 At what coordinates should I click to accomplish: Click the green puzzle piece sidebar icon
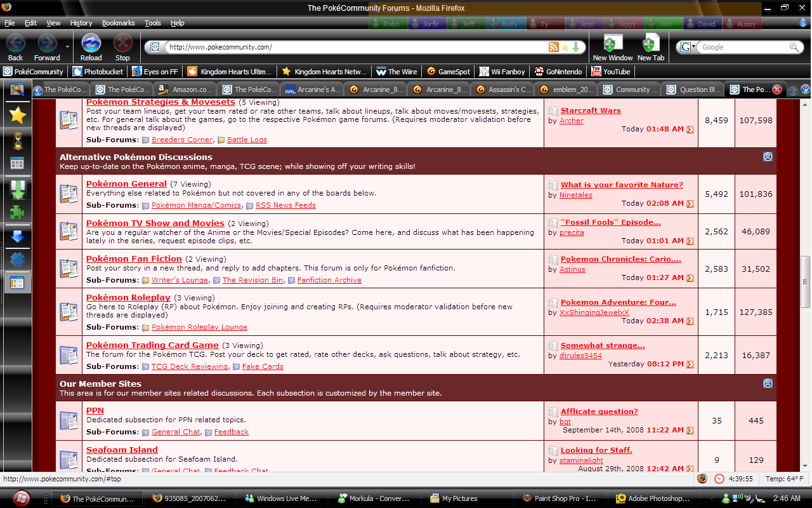tap(17, 213)
